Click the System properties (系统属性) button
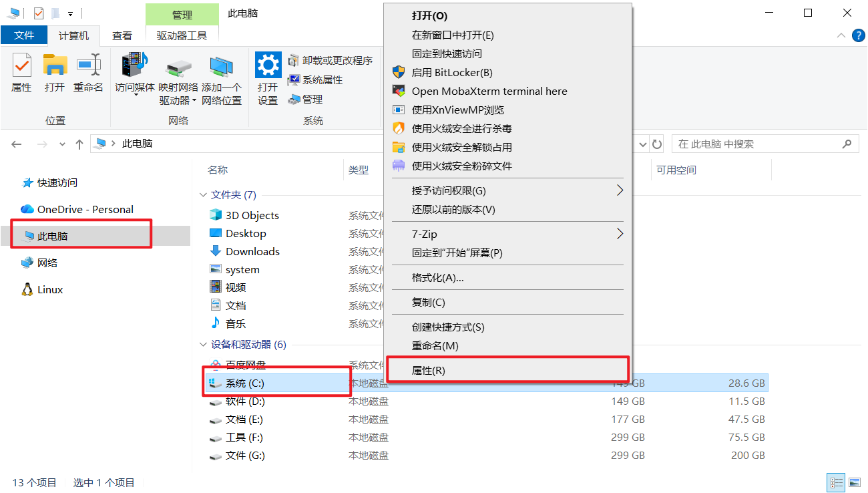 click(315, 80)
